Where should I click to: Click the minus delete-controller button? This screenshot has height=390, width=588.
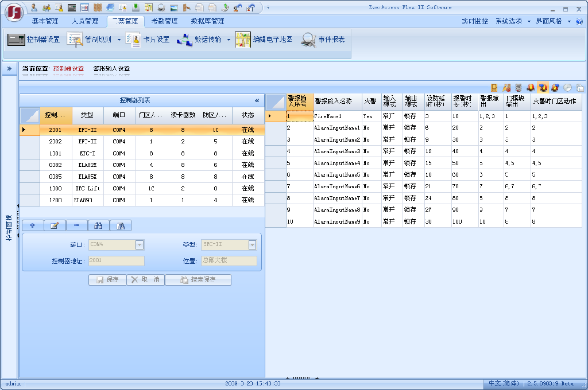point(76,226)
